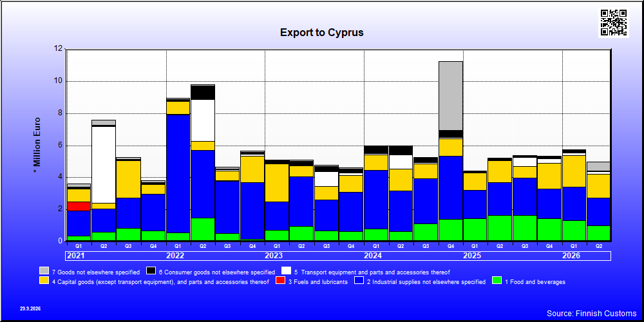Image resolution: width=644 pixels, height=322 pixels.
Task: Click the QR code image
Action: click(614, 22)
